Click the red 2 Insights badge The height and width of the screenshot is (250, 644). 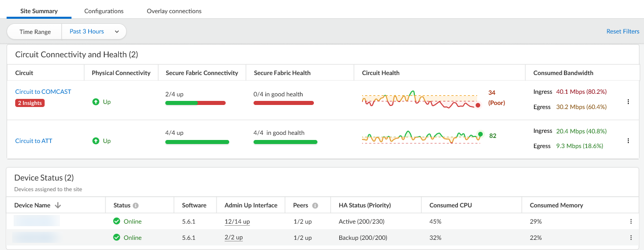pyautogui.click(x=29, y=103)
